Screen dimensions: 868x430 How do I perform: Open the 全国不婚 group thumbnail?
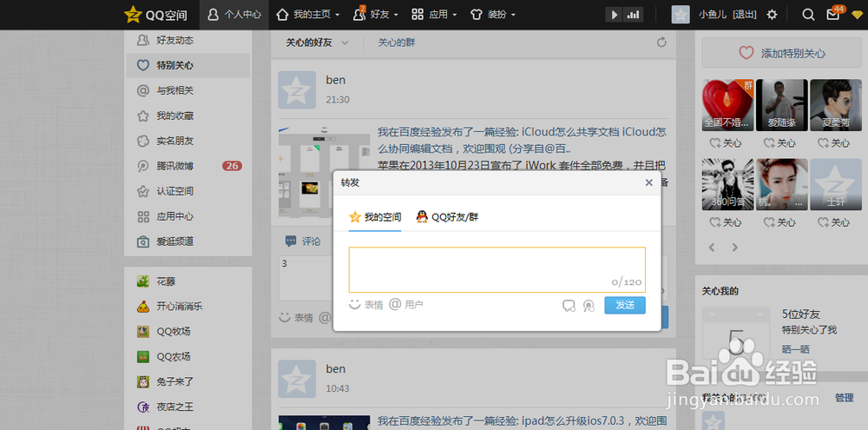click(x=728, y=105)
